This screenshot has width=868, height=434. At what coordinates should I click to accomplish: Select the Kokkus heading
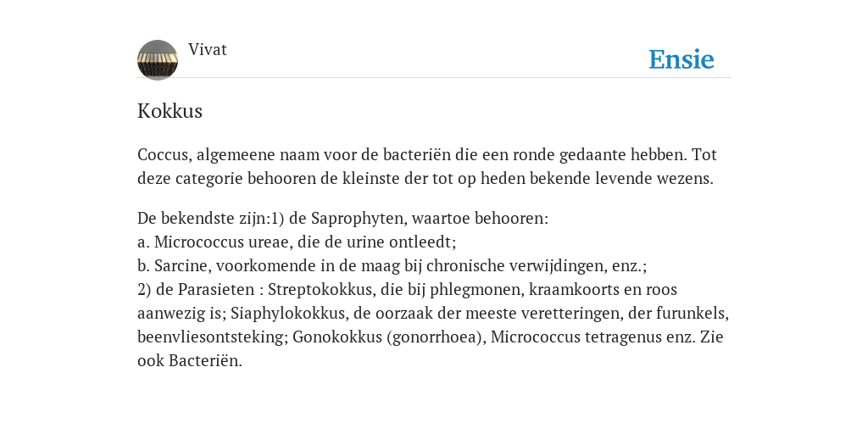point(170,111)
